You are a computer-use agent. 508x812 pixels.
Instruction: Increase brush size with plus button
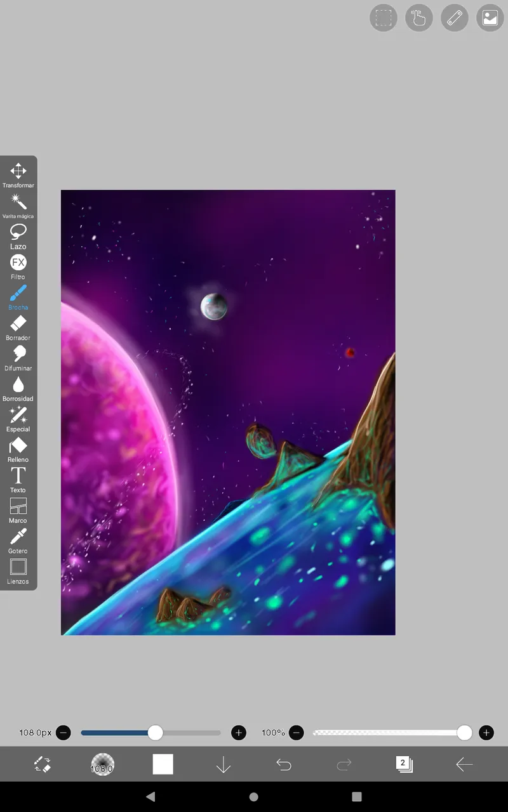coord(239,733)
